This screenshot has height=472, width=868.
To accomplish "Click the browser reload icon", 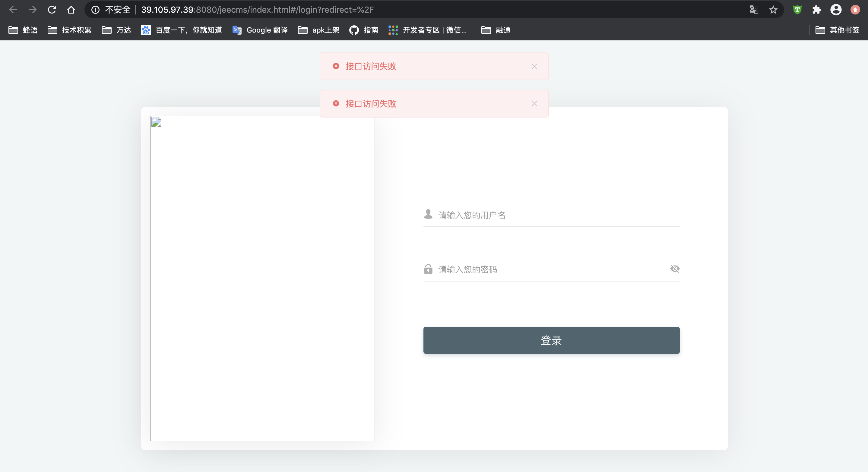I will point(52,10).
